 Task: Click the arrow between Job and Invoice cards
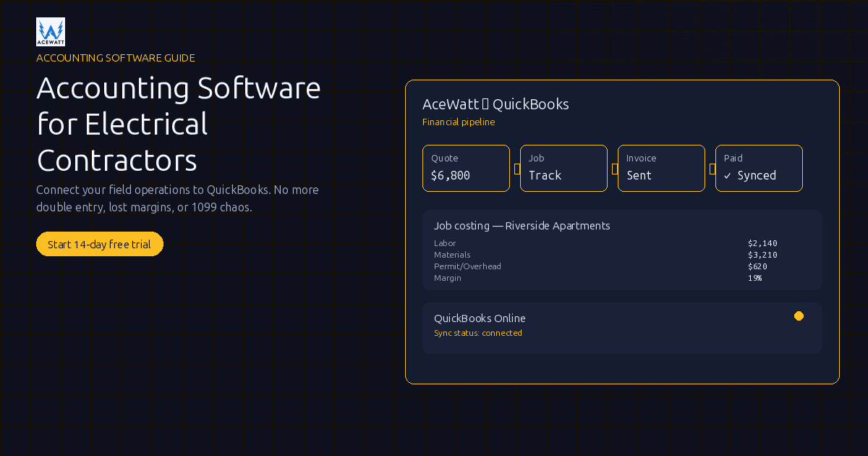(x=615, y=169)
